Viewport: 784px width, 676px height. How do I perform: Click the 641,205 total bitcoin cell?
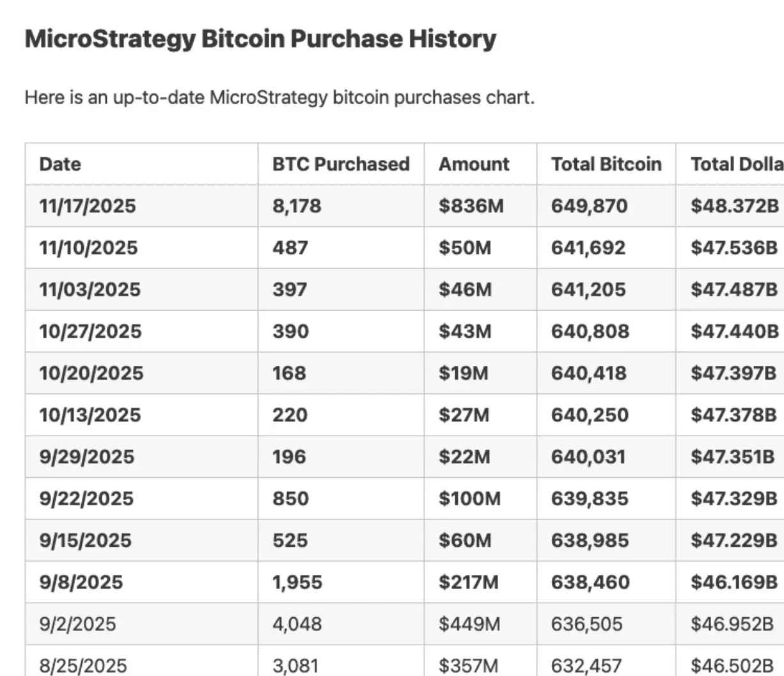coord(588,290)
